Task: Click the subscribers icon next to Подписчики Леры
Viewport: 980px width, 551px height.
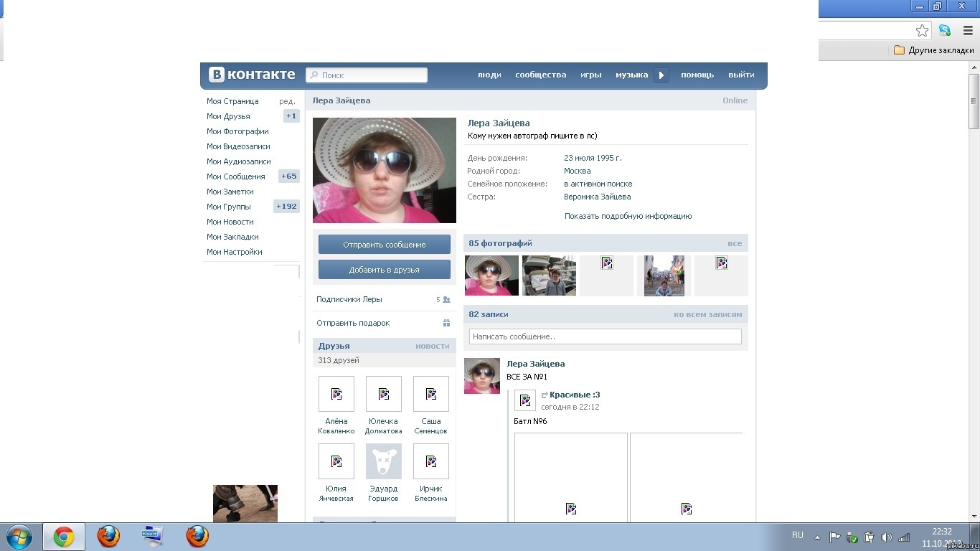Action: (x=446, y=300)
